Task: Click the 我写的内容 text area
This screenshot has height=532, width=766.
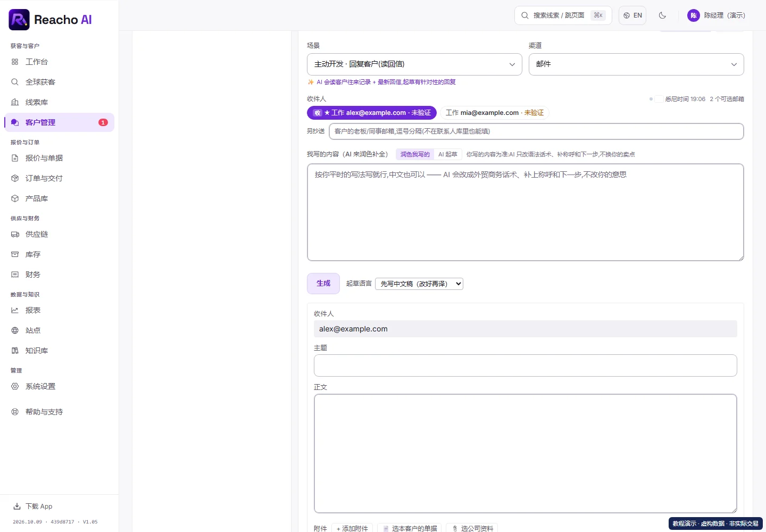Action: pos(526,212)
